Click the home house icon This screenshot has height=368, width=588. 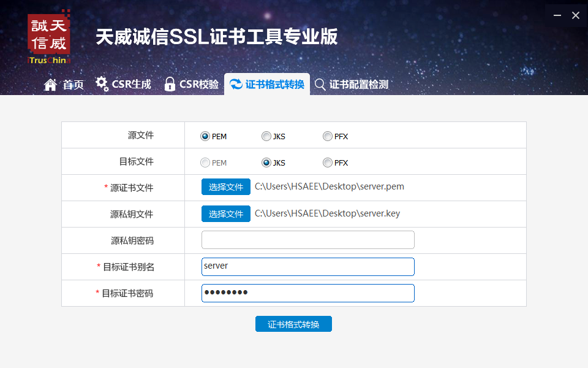point(50,85)
